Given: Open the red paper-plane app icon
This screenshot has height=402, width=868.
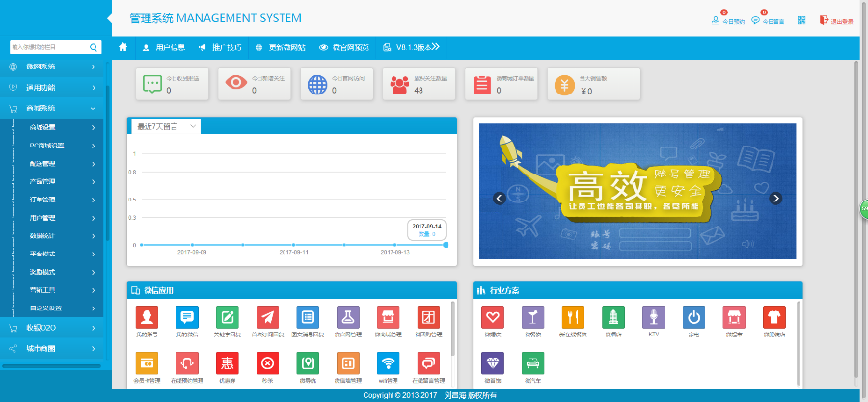Looking at the screenshot, I should (x=267, y=317).
